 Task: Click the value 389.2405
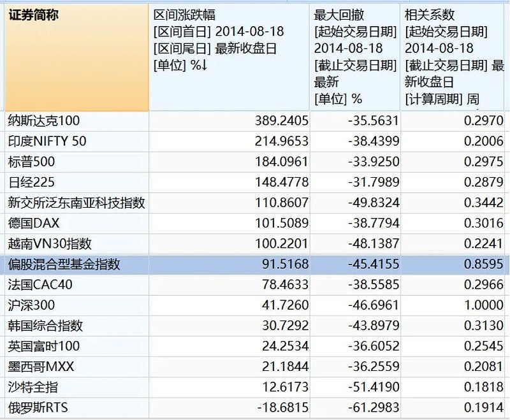[x=281, y=121]
